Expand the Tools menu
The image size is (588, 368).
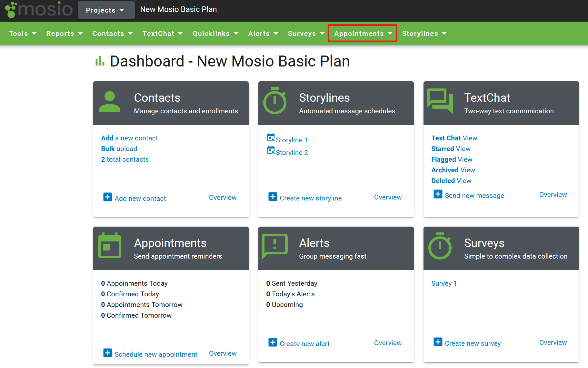[23, 34]
